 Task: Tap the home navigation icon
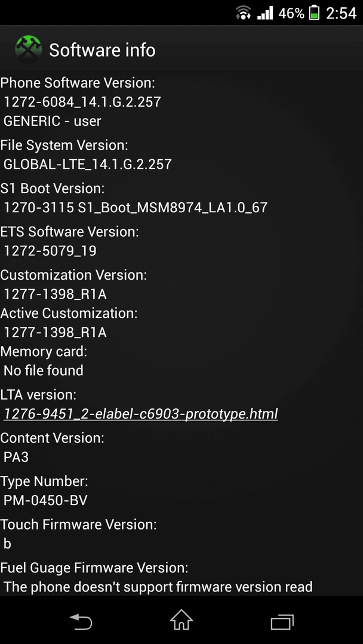pos(181,620)
